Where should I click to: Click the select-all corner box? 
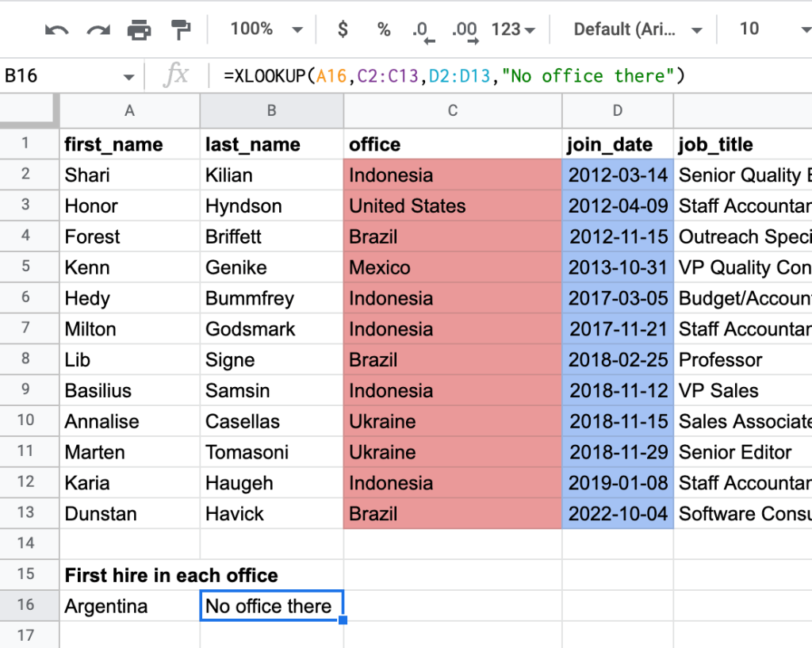point(29,110)
